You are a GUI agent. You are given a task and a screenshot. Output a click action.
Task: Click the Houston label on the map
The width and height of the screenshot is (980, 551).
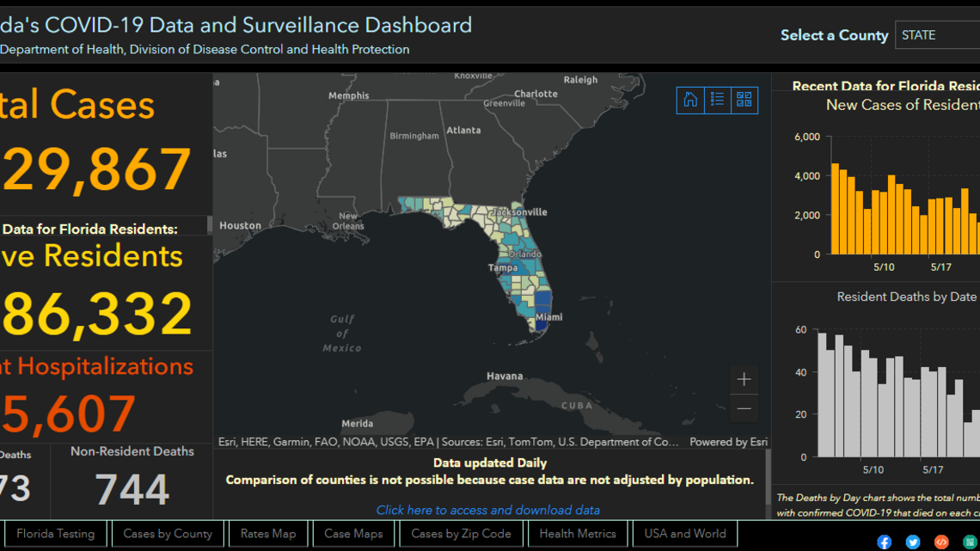[x=240, y=225]
